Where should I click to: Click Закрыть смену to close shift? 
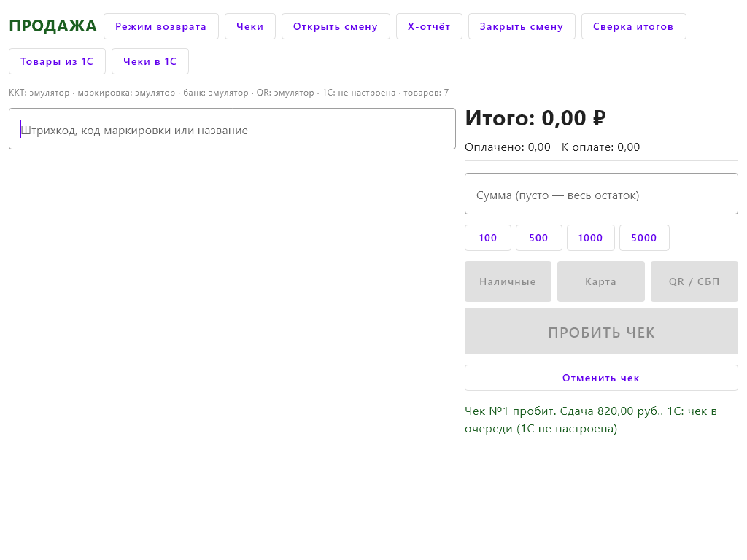coord(522,26)
